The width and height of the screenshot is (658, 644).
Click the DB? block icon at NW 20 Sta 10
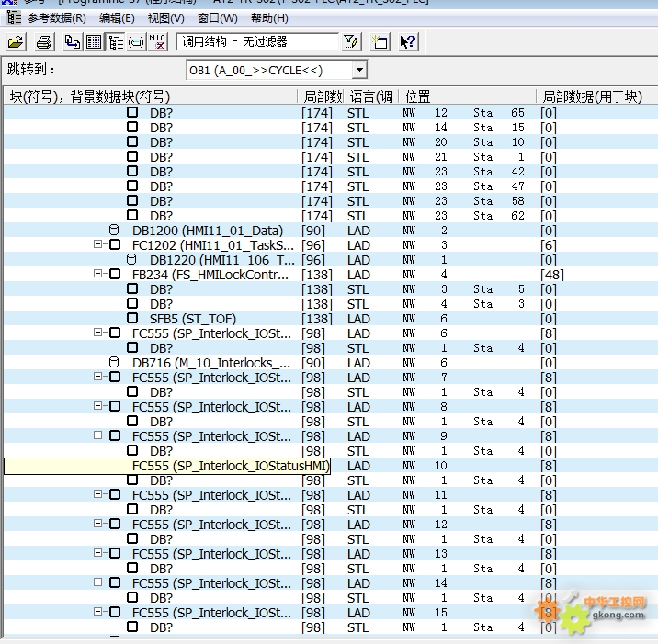(132, 141)
